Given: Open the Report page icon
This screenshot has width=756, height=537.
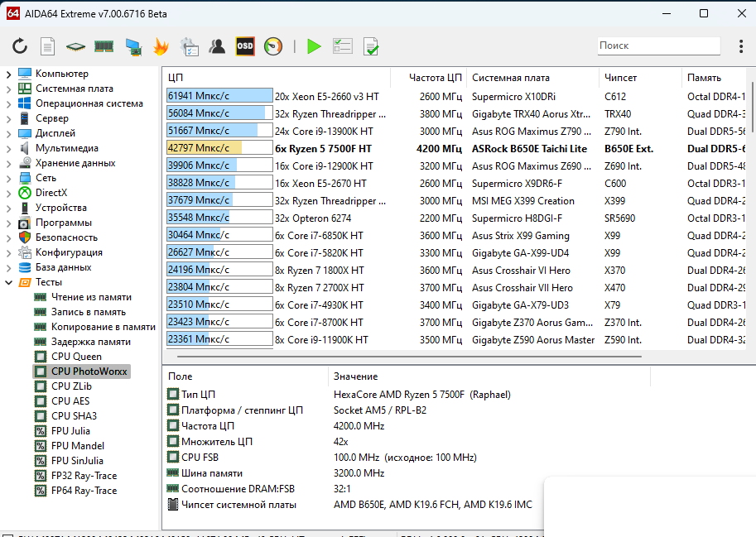Looking at the screenshot, I should coord(47,46).
